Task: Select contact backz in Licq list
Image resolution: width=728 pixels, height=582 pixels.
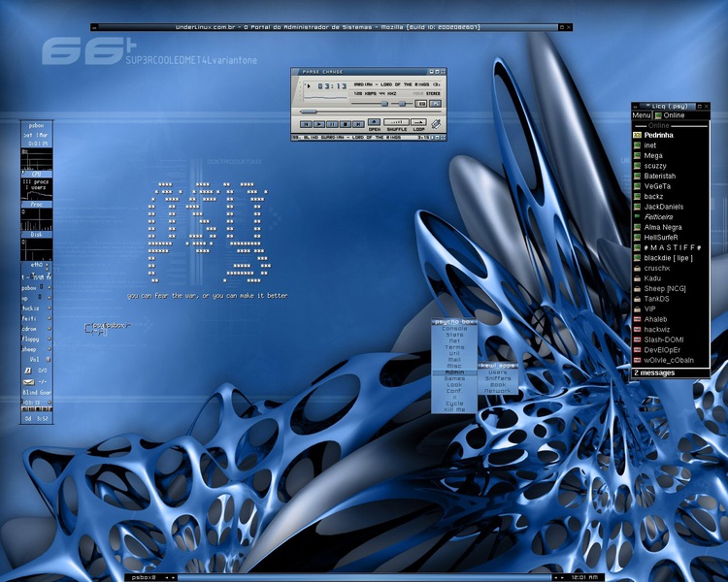Action: coord(671,196)
